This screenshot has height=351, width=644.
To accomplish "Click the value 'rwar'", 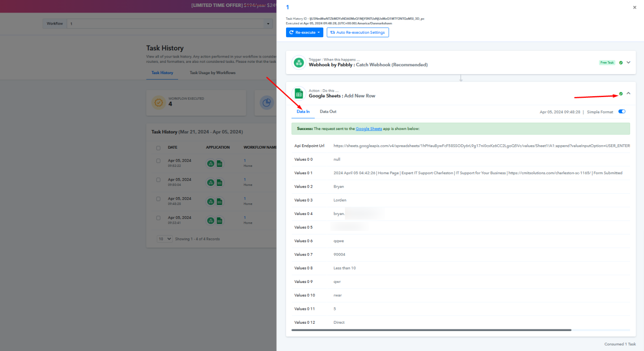I will click(x=338, y=295).
